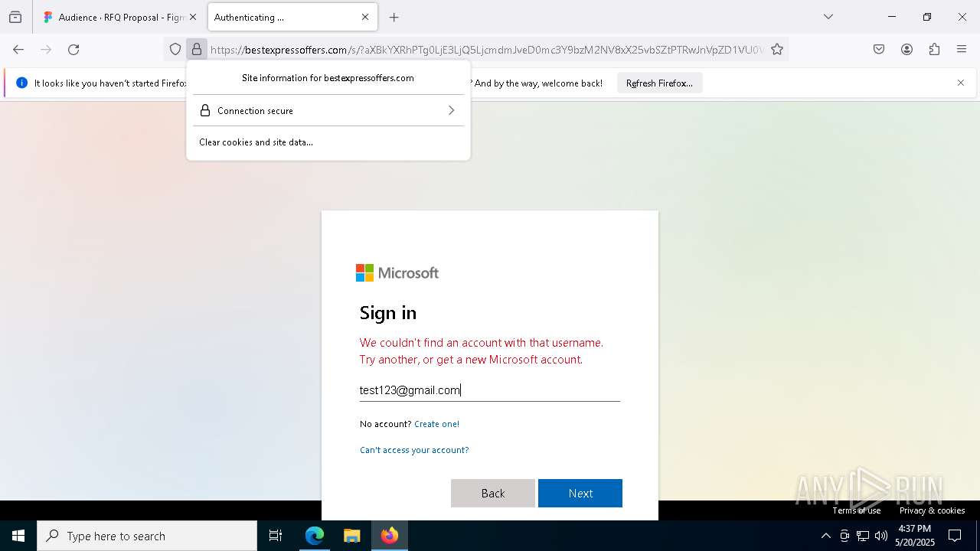Expand Connection secure details
Screen dimensions: 980x551
click(328, 111)
